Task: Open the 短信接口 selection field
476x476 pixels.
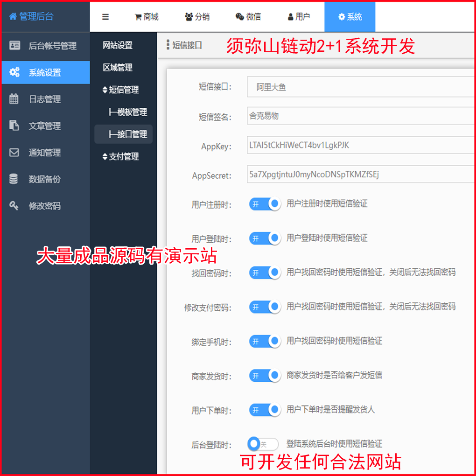Action: [359, 87]
